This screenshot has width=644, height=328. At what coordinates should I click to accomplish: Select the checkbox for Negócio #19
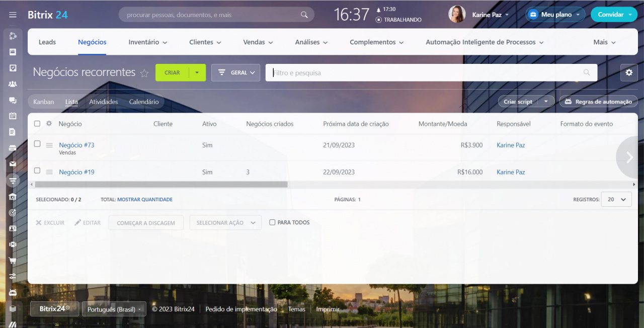coord(37,171)
